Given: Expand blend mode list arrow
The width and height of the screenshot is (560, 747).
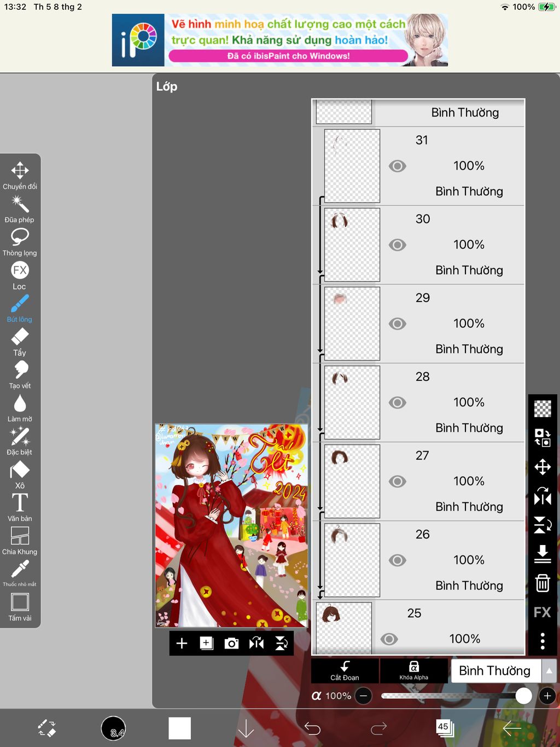Looking at the screenshot, I should pyautogui.click(x=549, y=670).
